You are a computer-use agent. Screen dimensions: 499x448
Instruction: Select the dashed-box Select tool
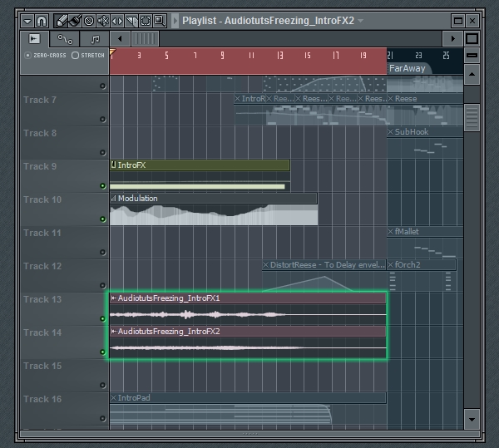145,22
